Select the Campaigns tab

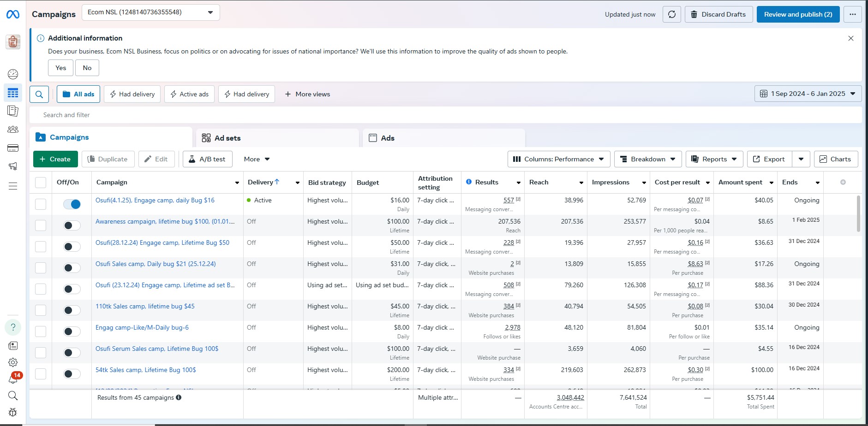111,137
